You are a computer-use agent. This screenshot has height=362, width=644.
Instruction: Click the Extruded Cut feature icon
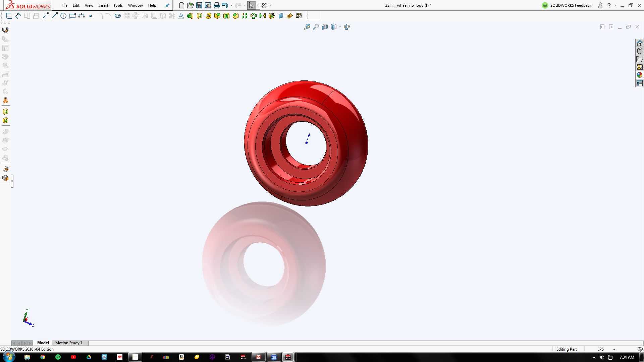pos(199,16)
